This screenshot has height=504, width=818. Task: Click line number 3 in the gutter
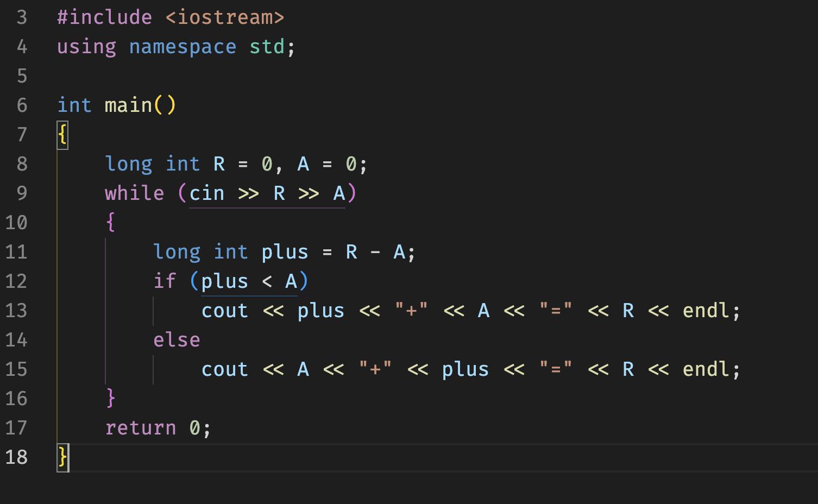click(x=22, y=17)
